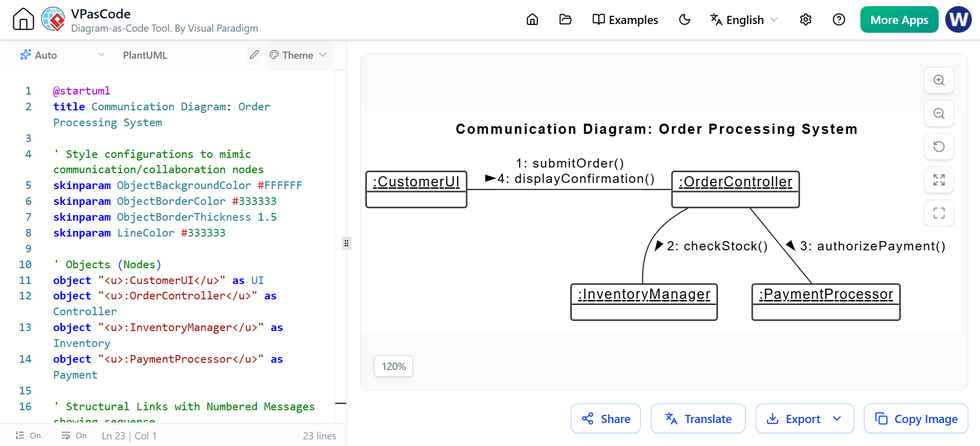
Task: Click the pencil edit icon
Action: click(254, 55)
